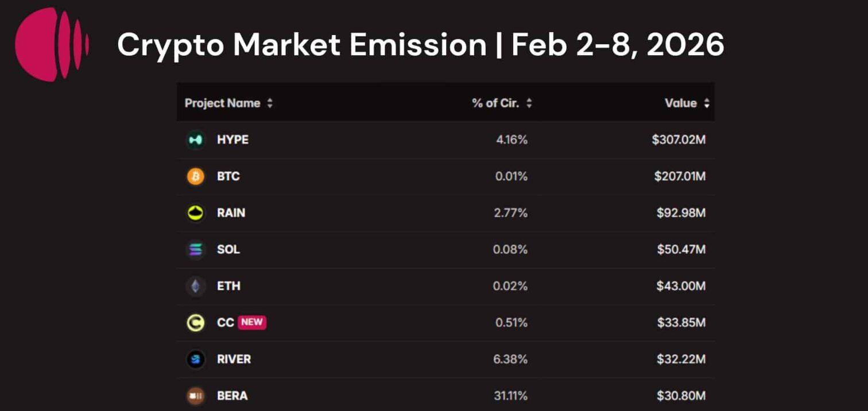868x411 pixels.
Task: Click the pink logo in header
Action: pos(52,44)
